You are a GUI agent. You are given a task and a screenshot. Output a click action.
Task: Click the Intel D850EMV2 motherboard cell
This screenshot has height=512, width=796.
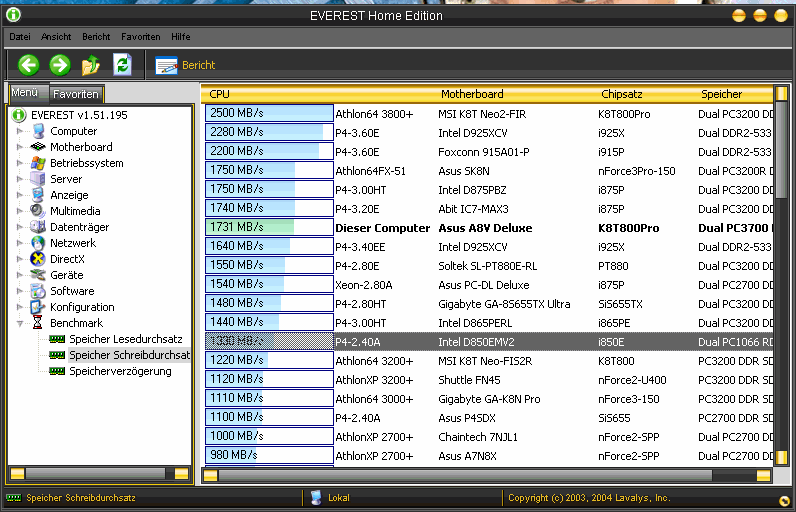point(476,342)
